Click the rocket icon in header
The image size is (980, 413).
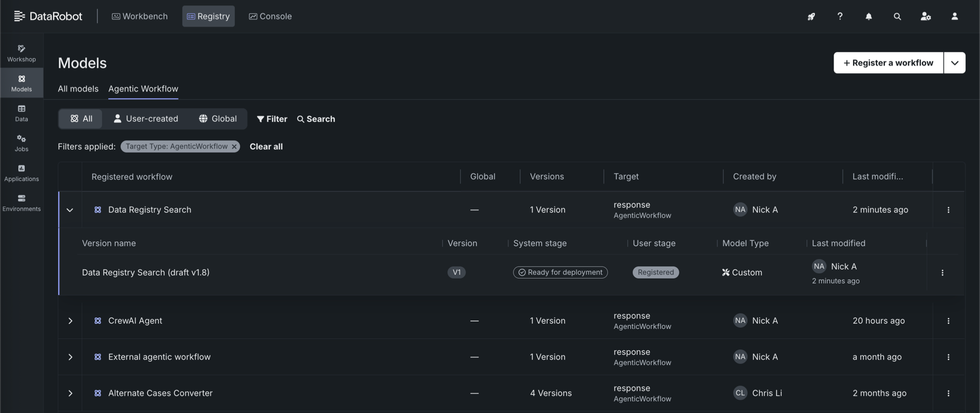pos(811,16)
